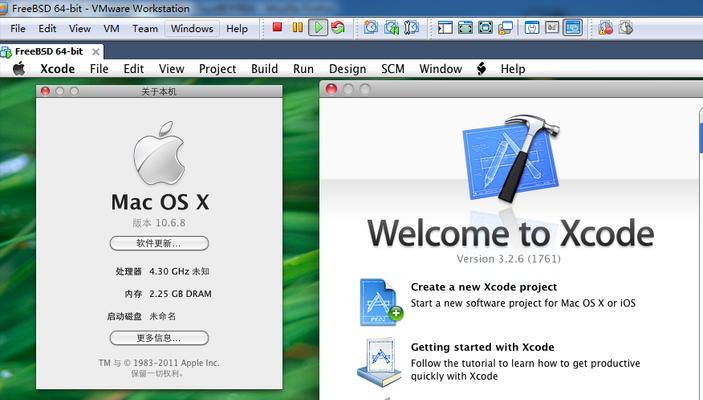The height and width of the screenshot is (400, 703).
Task: Click the Create a new Xcode project icon
Action: tap(381, 302)
